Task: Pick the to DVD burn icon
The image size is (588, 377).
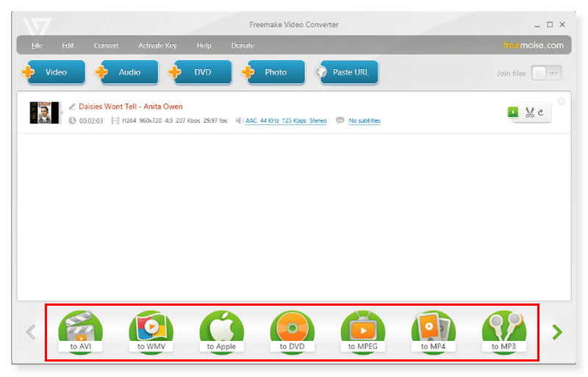Action: coord(293,332)
